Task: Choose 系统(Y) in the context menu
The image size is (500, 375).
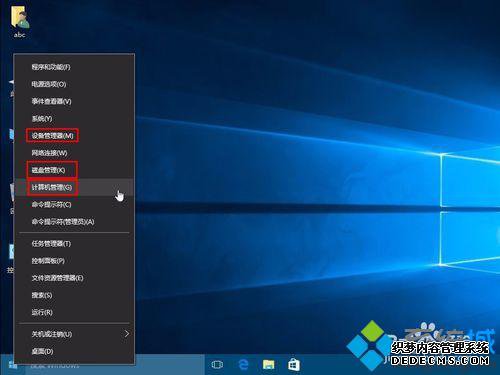Action: [74, 119]
